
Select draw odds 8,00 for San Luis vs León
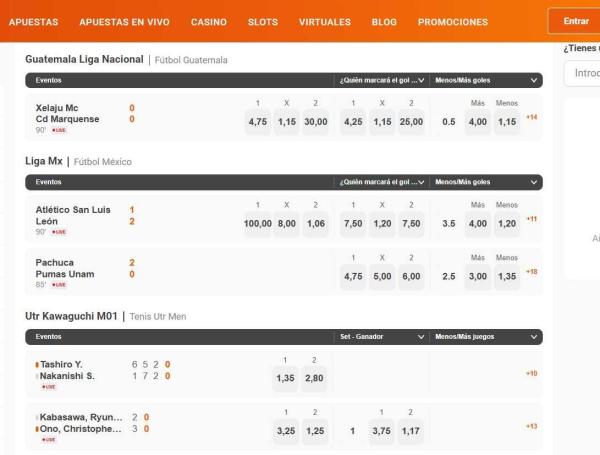(x=287, y=223)
